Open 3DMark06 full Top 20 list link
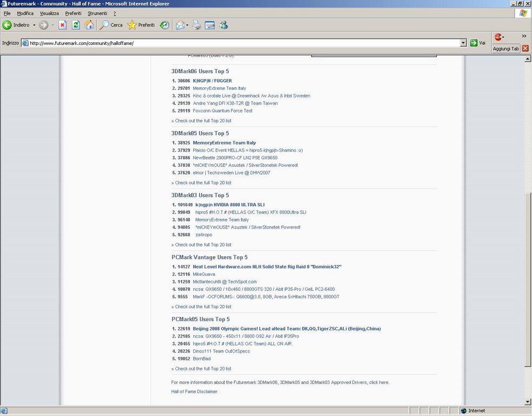Screen dimensions: 532x416 203,121
